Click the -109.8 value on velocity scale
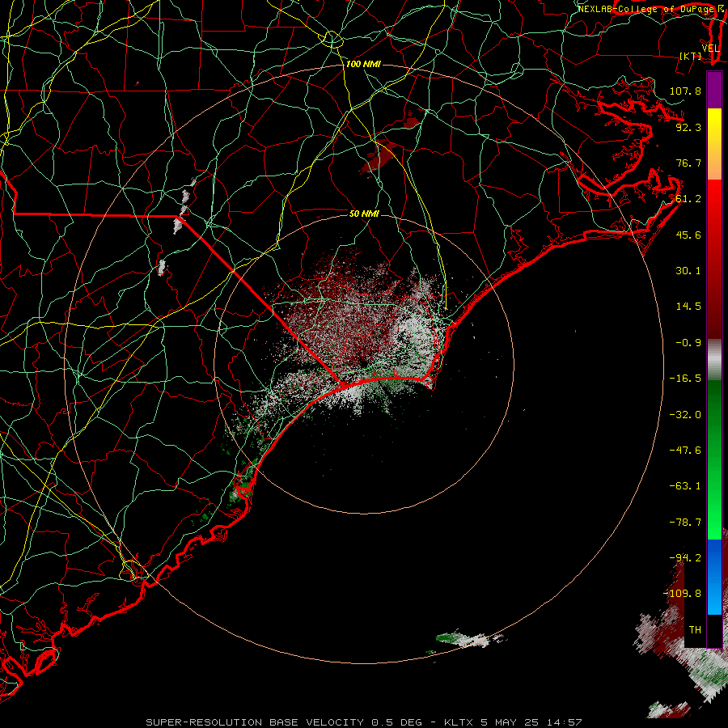 click(682, 594)
